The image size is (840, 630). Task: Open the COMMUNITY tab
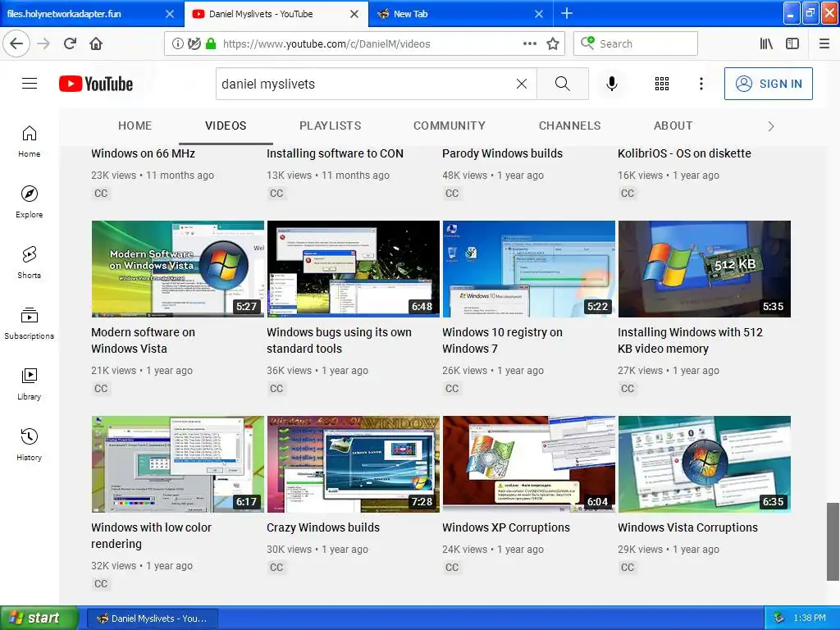pos(449,126)
